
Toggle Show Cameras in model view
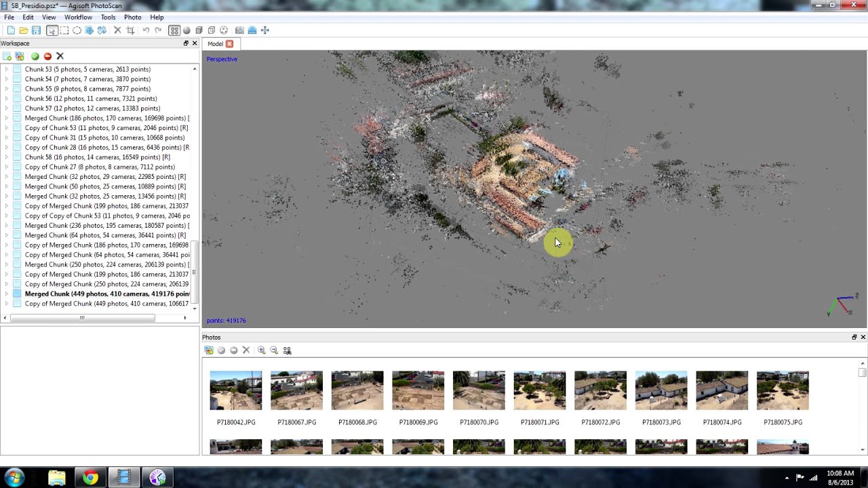pyautogui.click(x=239, y=30)
